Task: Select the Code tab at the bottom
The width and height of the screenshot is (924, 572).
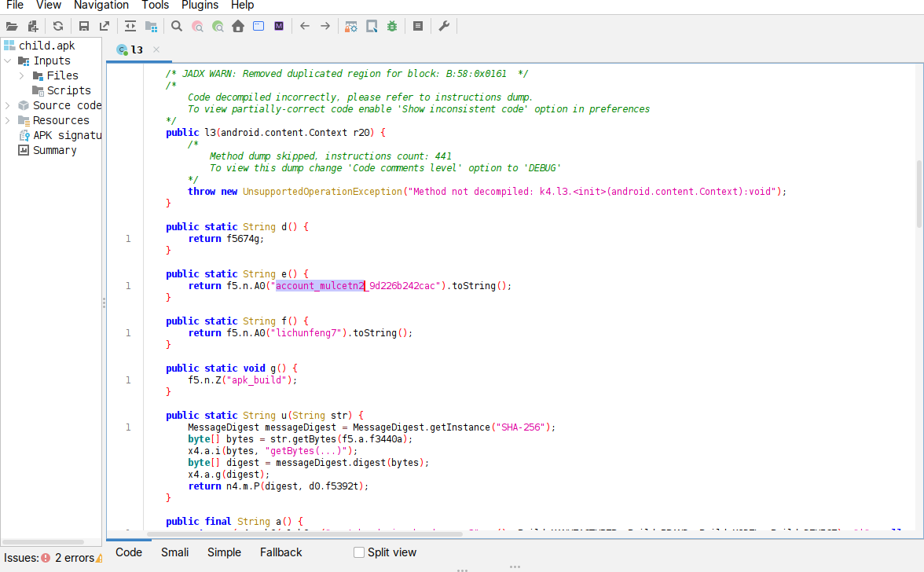Action: (129, 552)
